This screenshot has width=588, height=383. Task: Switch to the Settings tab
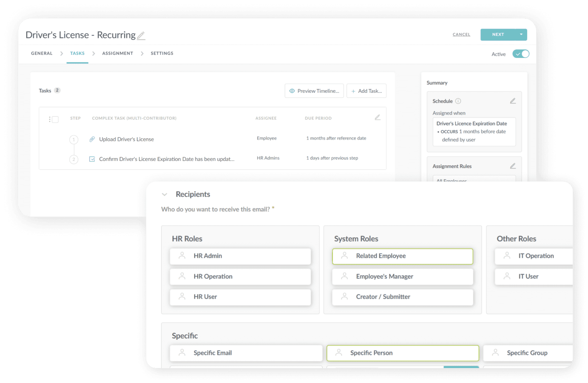(x=162, y=53)
